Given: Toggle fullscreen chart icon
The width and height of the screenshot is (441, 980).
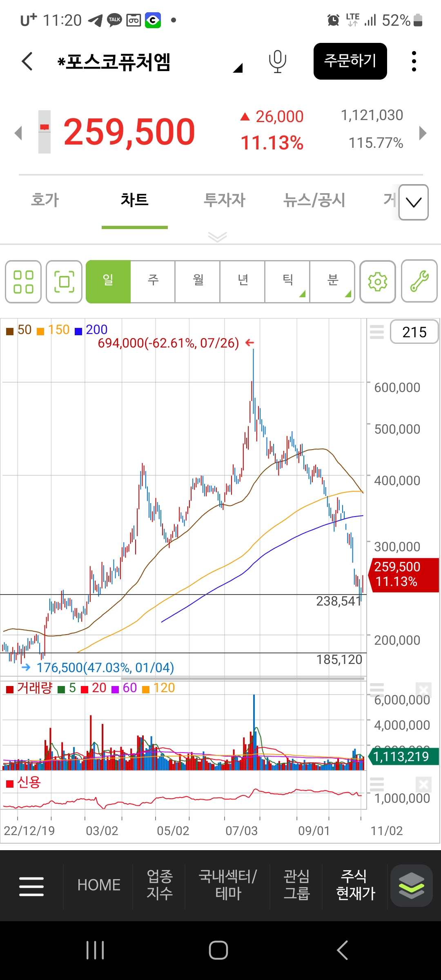Looking at the screenshot, I should coord(64,282).
